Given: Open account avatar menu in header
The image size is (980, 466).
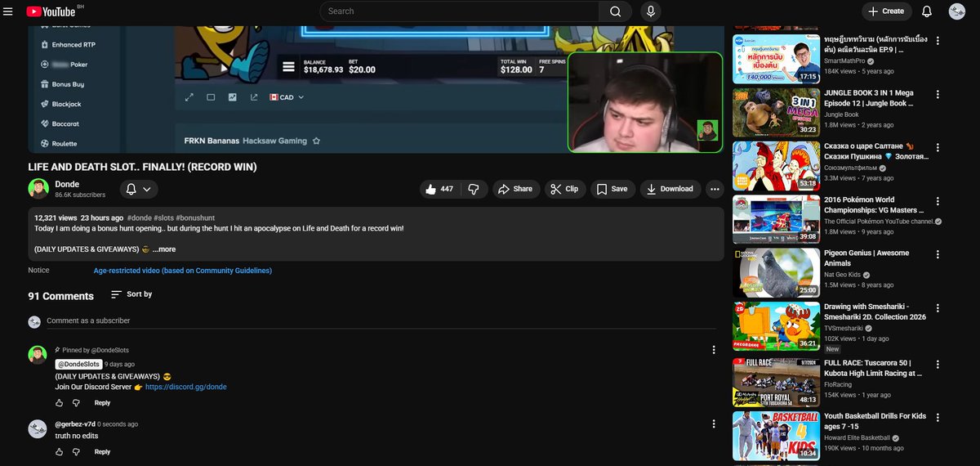Looking at the screenshot, I should coord(957,11).
